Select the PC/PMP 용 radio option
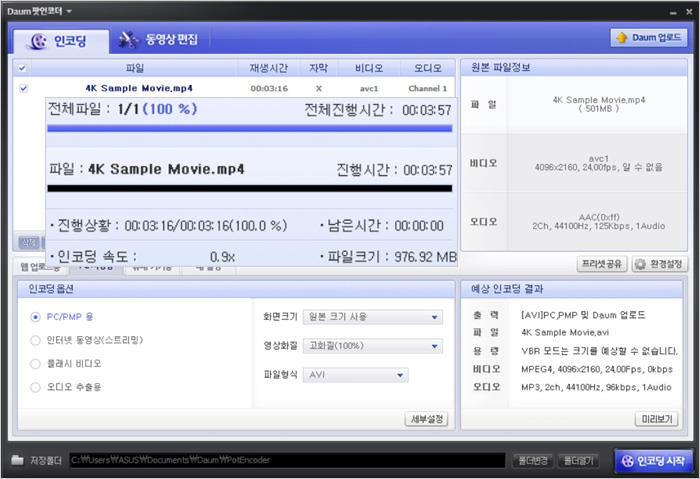 36,317
